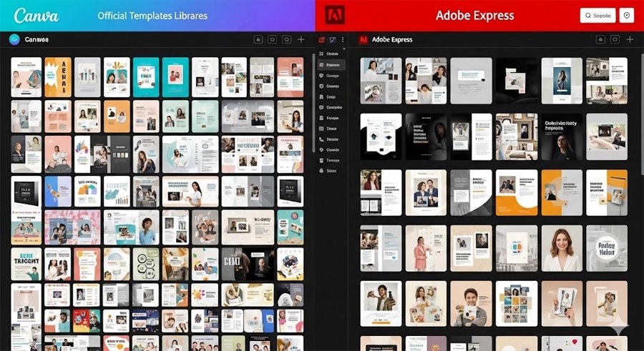The image size is (644, 351).
Task: Click the small Adobe Express logo in the dark bar
Action: pyautogui.click(x=363, y=39)
